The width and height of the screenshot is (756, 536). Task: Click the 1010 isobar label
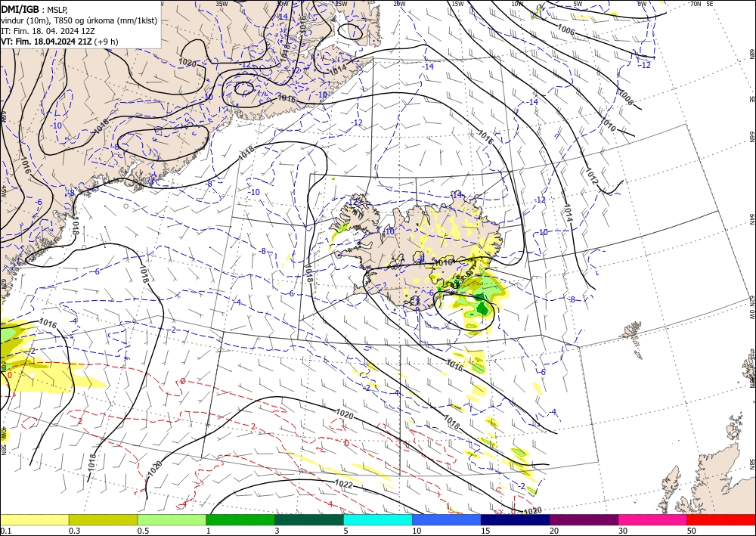click(608, 124)
